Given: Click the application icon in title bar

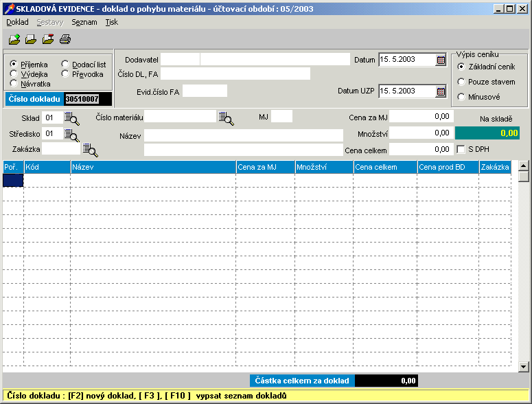Looking at the screenshot, I should coord(10,9).
